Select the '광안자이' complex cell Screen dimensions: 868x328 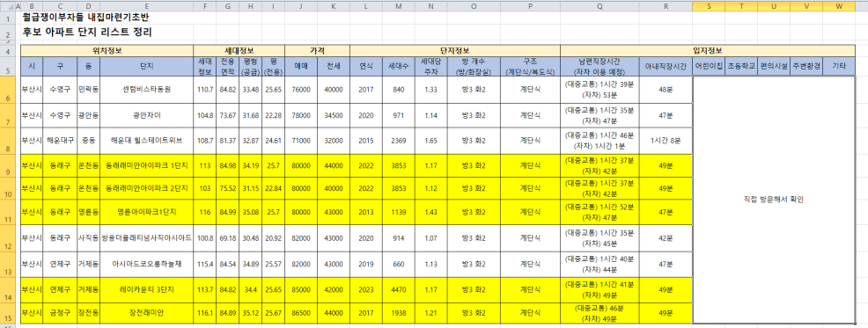pyautogui.click(x=147, y=115)
